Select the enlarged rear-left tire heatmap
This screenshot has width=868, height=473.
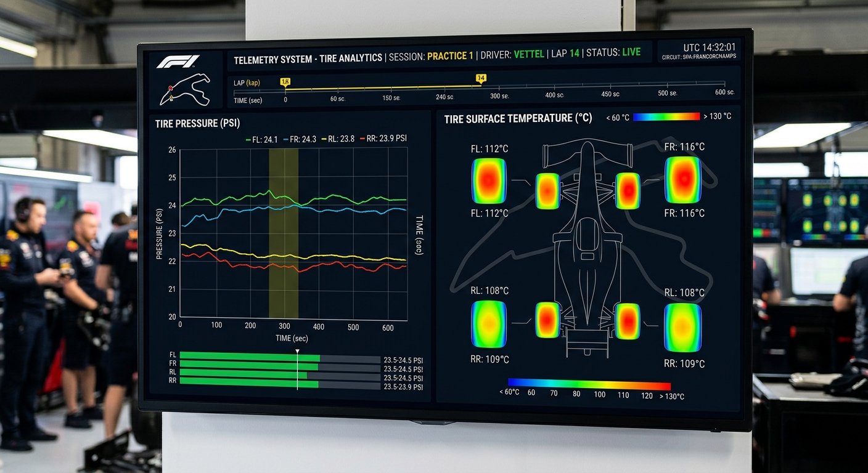point(489,324)
